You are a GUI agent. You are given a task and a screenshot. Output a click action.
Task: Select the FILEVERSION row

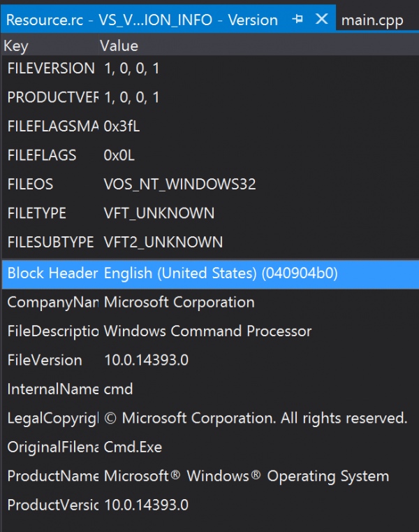click(x=210, y=69)
